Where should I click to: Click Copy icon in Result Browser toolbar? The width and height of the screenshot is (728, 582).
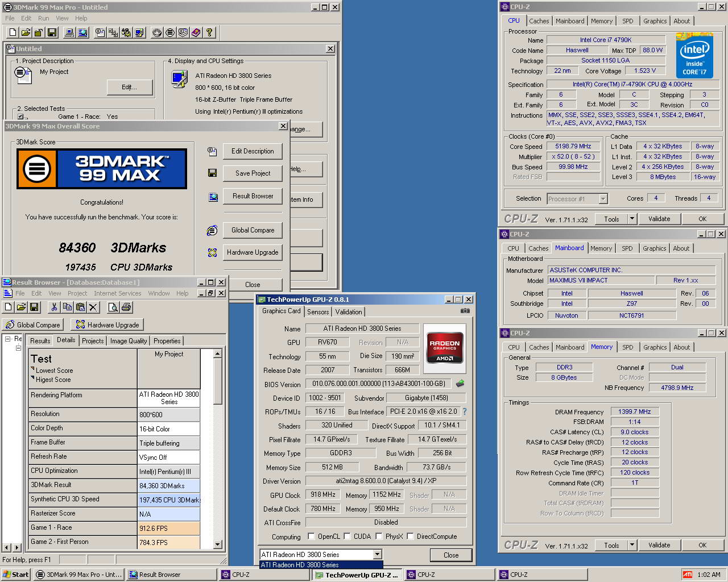(x=67, y=307)
